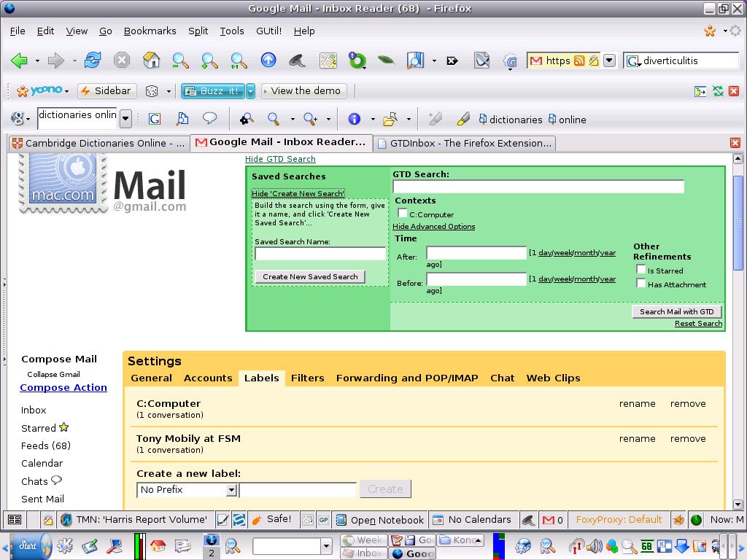This screenshot has height=560, width=747.
Task: Click the Sidebar button in the Yoono toolbar
Action: pos(107,91)
